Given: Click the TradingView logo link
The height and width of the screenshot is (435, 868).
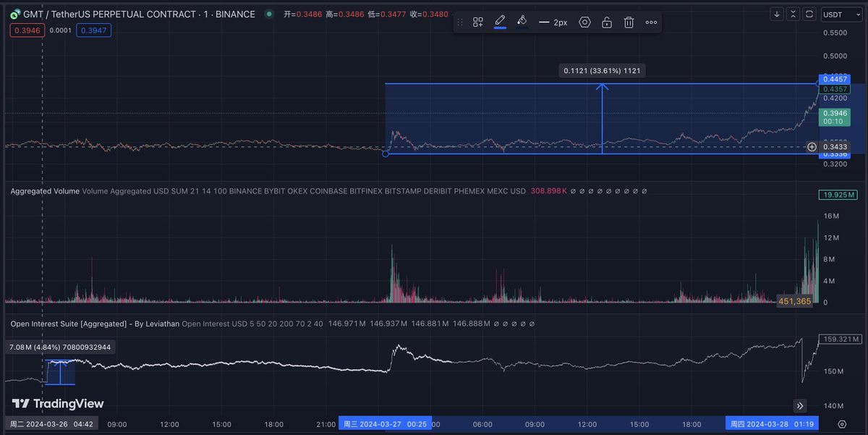Looking at the screenshot, I should (x=58, y=404).
